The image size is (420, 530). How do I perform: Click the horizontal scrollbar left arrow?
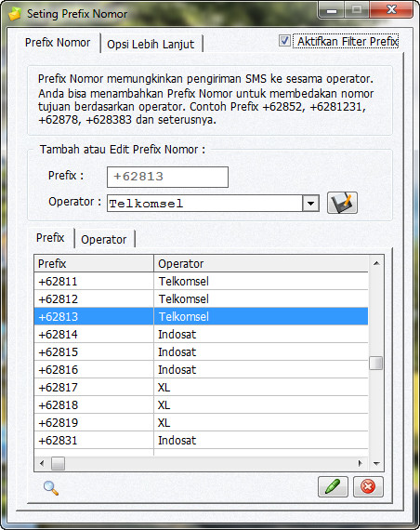42,463
